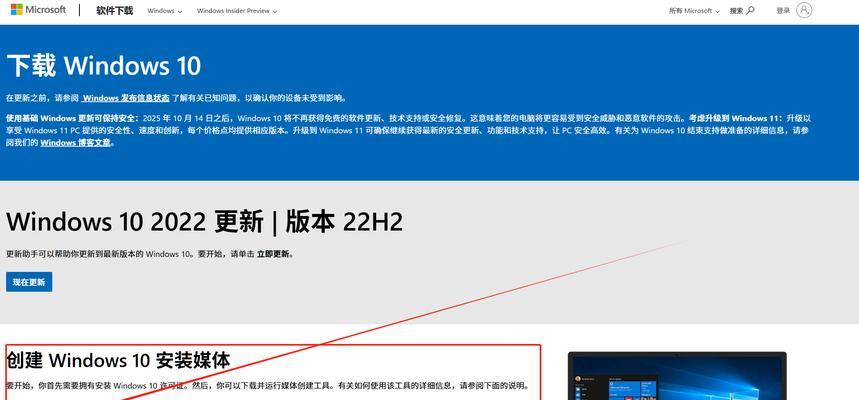Image resolution: width=859 pixels, height=400 pixels.
Task: Click the 现在更新 button
Action: (x=29, y=282)
